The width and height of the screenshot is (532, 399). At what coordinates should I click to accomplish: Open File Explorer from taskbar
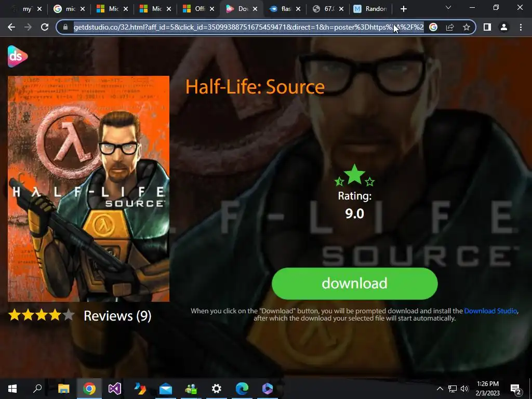[63, 389]
